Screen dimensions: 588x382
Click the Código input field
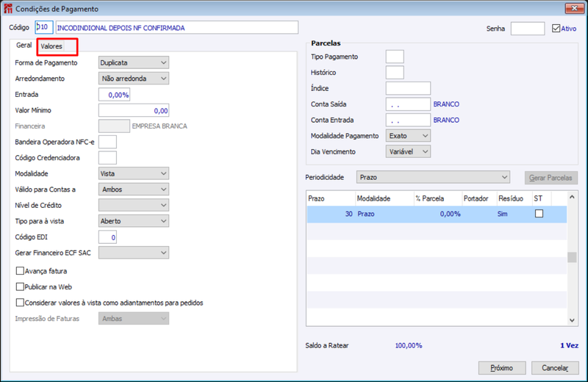click(x=44, y=27)
